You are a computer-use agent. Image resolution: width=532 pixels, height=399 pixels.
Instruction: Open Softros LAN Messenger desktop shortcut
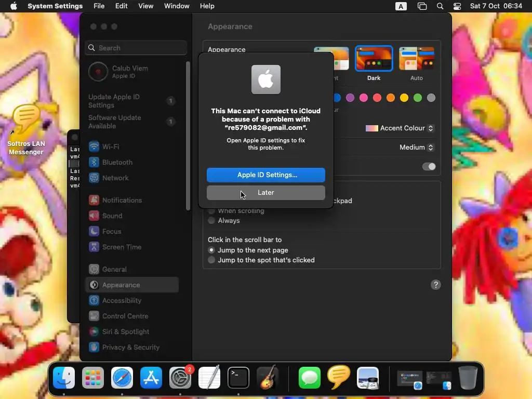(26, 129)
